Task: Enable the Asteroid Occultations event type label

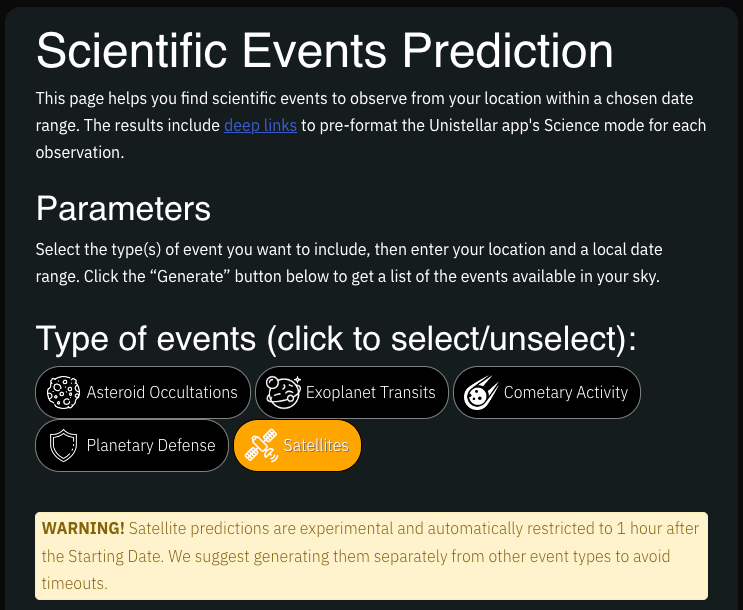Action: click(x=162, y=392)
